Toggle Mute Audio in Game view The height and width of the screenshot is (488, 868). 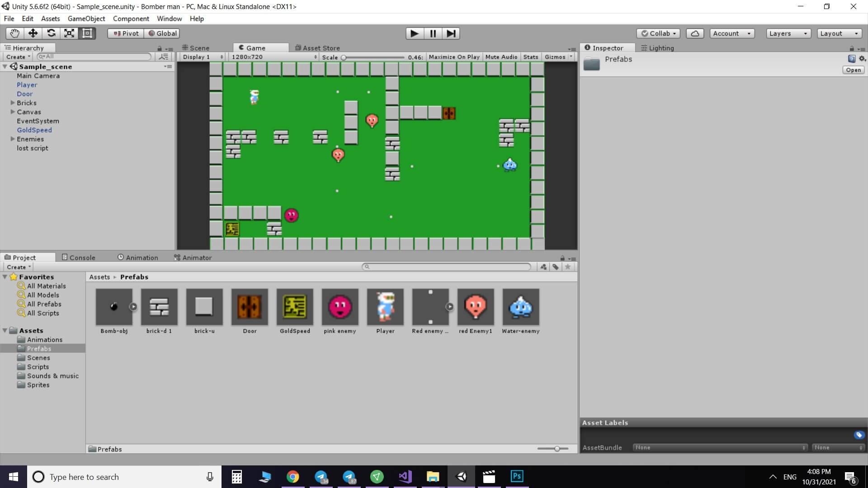point(501,57)
